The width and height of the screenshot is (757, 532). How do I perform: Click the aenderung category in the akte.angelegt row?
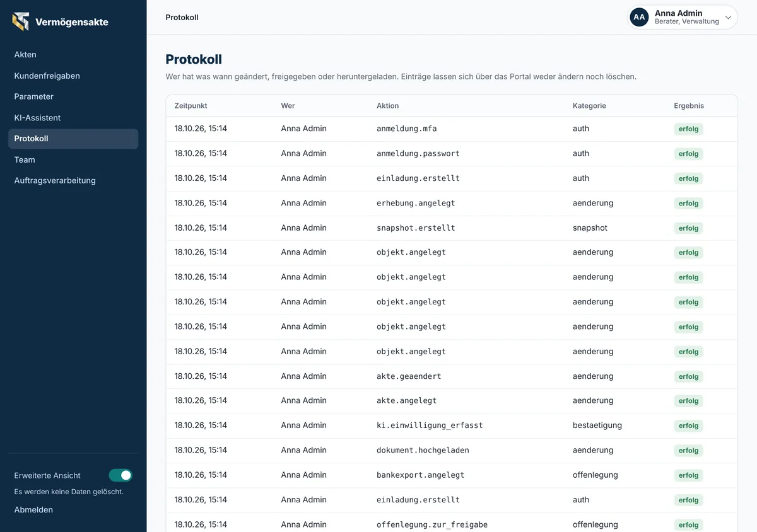point(593,400)
